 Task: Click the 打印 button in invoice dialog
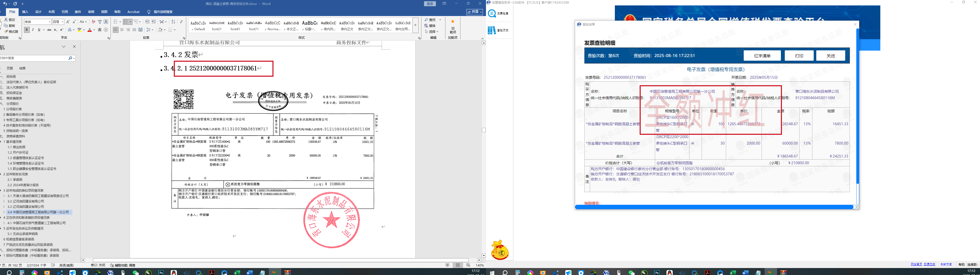(x=799, y=56)
